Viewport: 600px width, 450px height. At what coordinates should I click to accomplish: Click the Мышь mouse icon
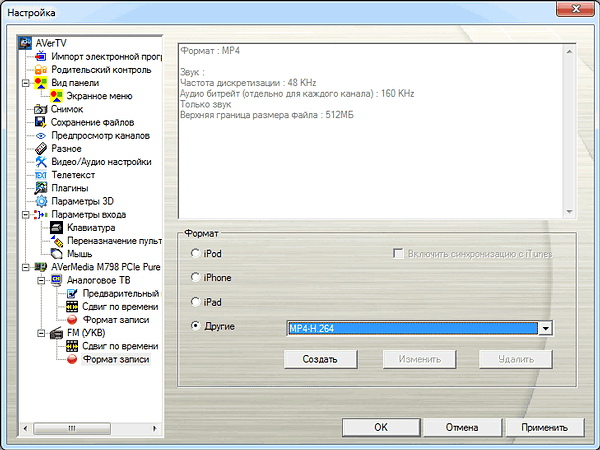56,254
